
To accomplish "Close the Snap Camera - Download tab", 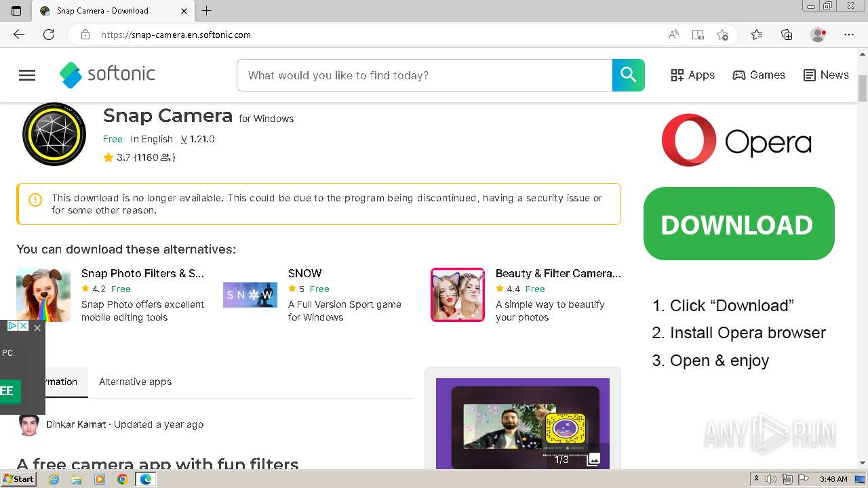I will (x=184, y=11).
